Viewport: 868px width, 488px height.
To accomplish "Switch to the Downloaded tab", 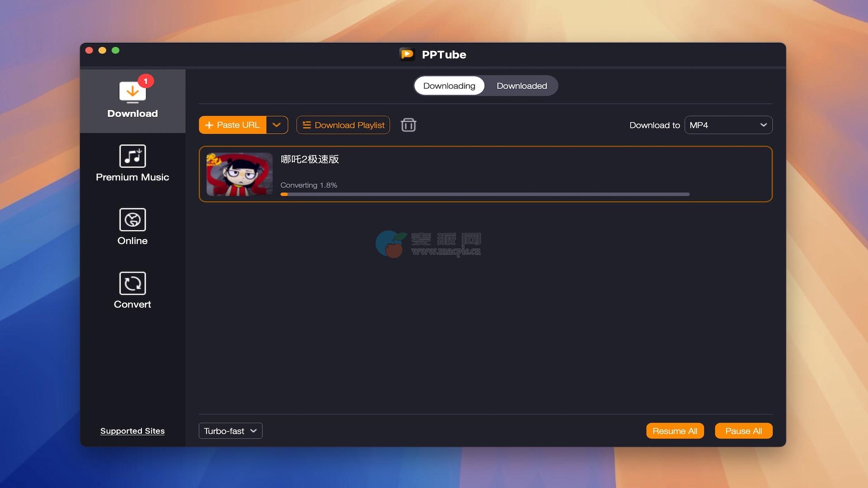I will 522,86.
